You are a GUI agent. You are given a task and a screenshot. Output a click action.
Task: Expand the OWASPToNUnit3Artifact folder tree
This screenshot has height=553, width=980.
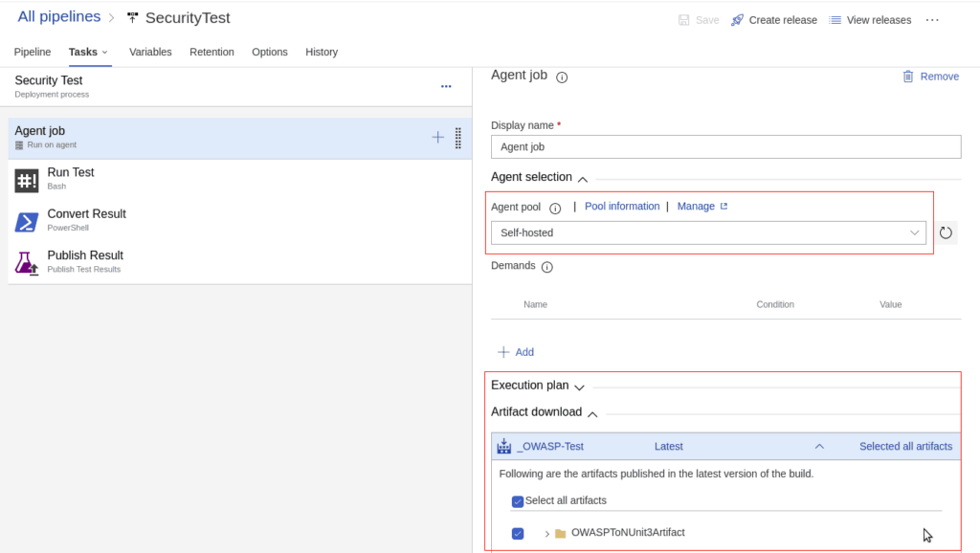[x=546, y=534]
